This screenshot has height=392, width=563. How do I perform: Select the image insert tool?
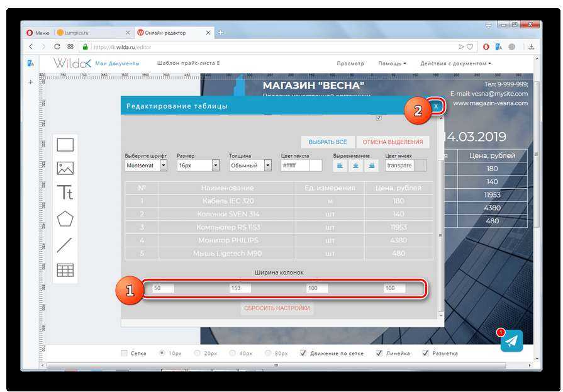pos(65,168)
